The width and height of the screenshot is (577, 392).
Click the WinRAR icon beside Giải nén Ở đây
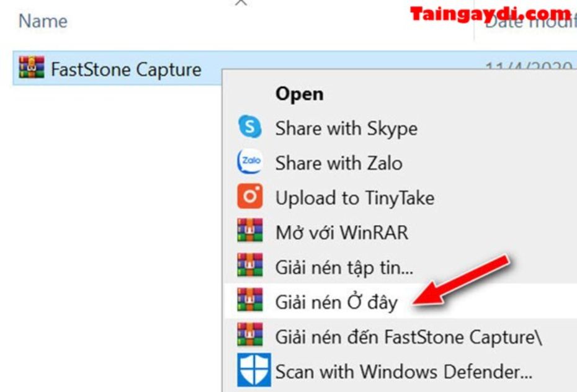[250, 300]
